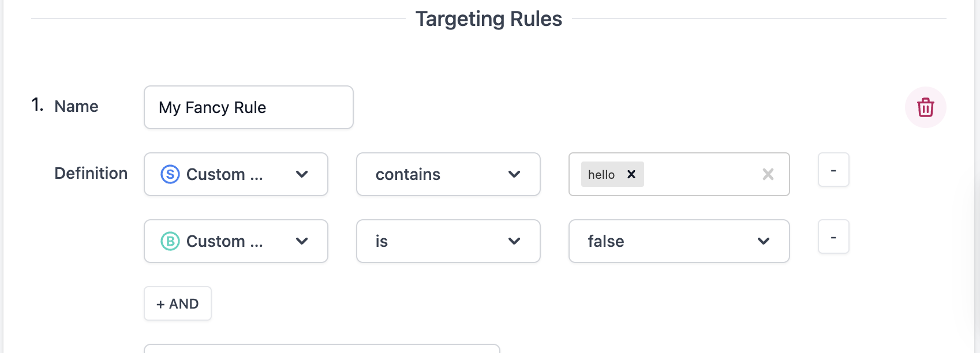Viewport: 980px width, 353px height.
Task: Remove the hello tag with its x
Action: (631, 174)
